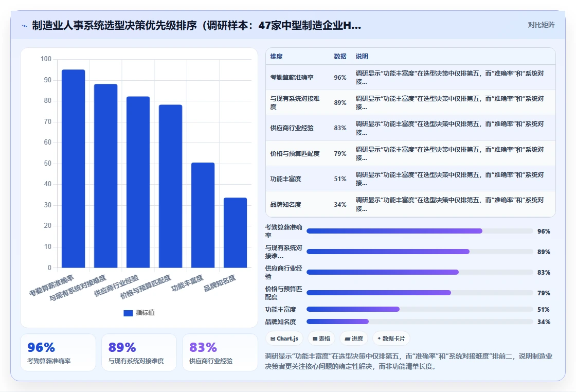Click the 指标值 legend label
Viewport: 576px width, 392px height.
tap(145, 313)
